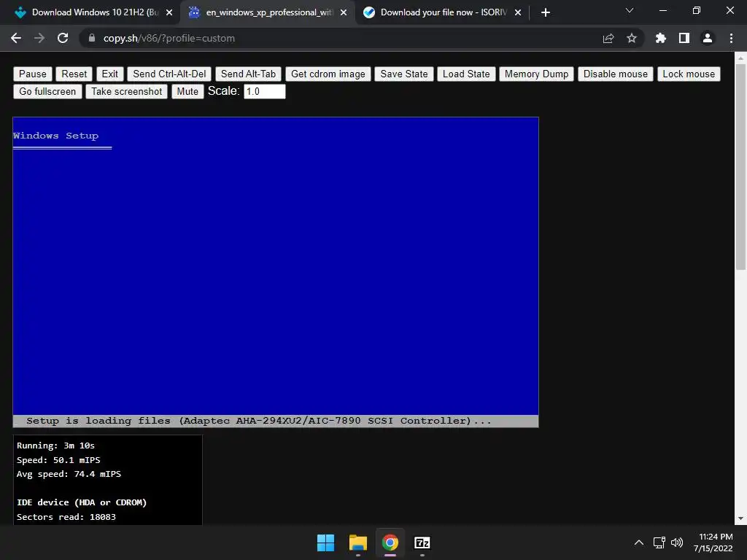Click Disable mouse button
This screenshot has width=747, height=560.
coord(616,74)
